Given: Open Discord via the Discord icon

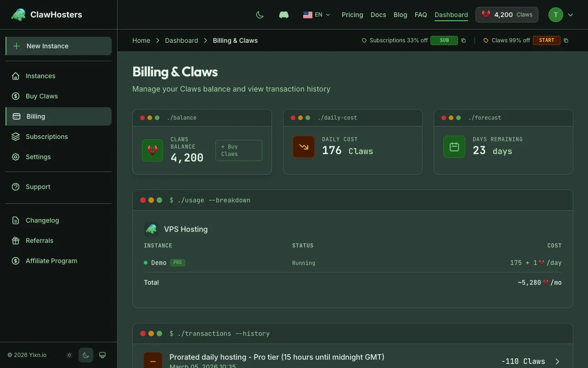Looking at the screenshot, I should 283,14.
